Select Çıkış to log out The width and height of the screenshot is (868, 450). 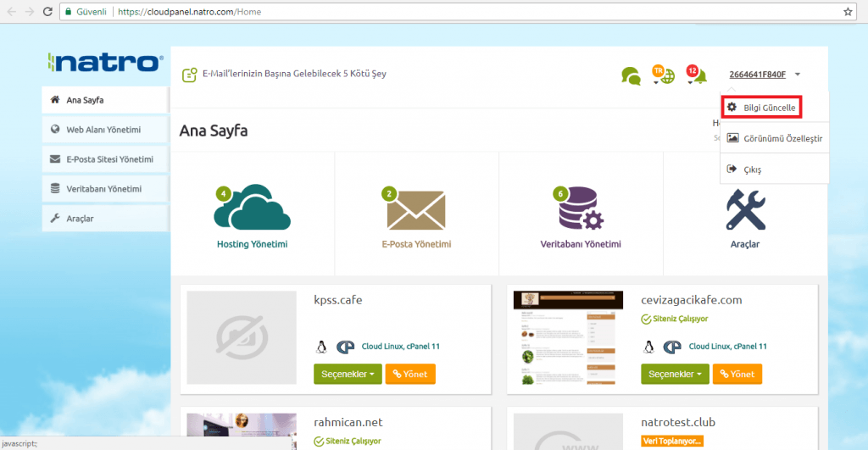pyautogui.click(x=775, y=169)
